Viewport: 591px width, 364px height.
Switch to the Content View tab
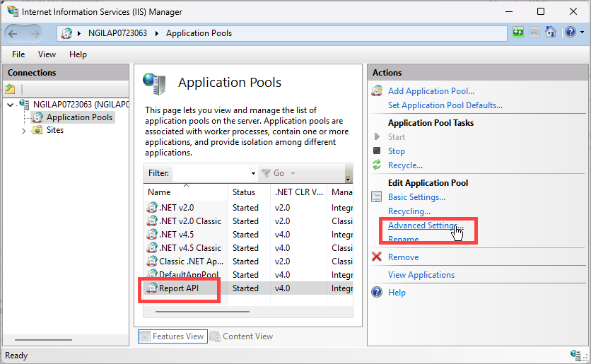tap(242, 336)
